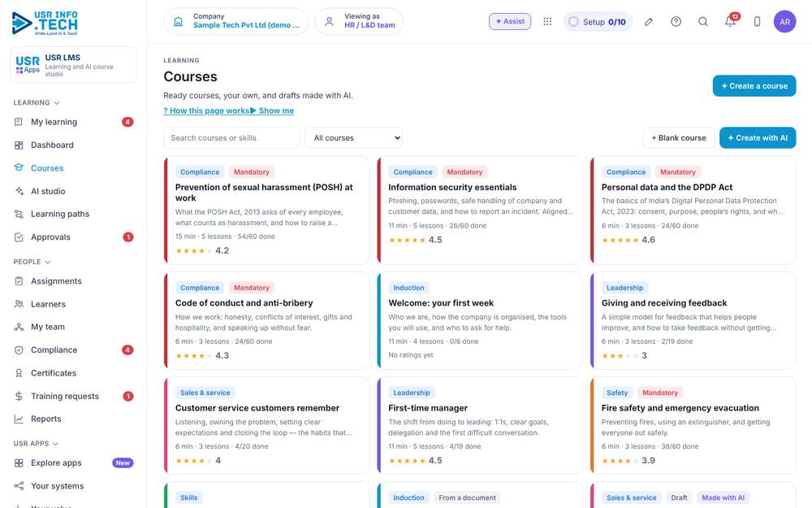Click the mobile phone icon in header
Image resolution: width=812 pixels, height=508 pixels.
(x=757, y=21)
